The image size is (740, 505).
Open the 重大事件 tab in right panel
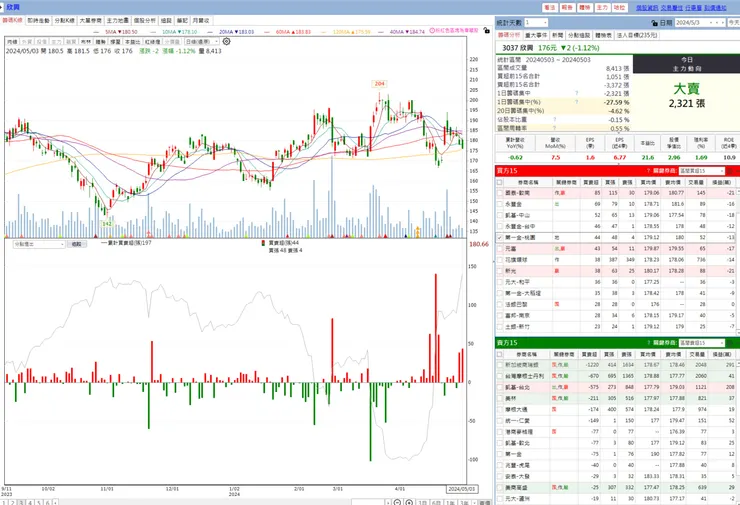click(536, 35)
